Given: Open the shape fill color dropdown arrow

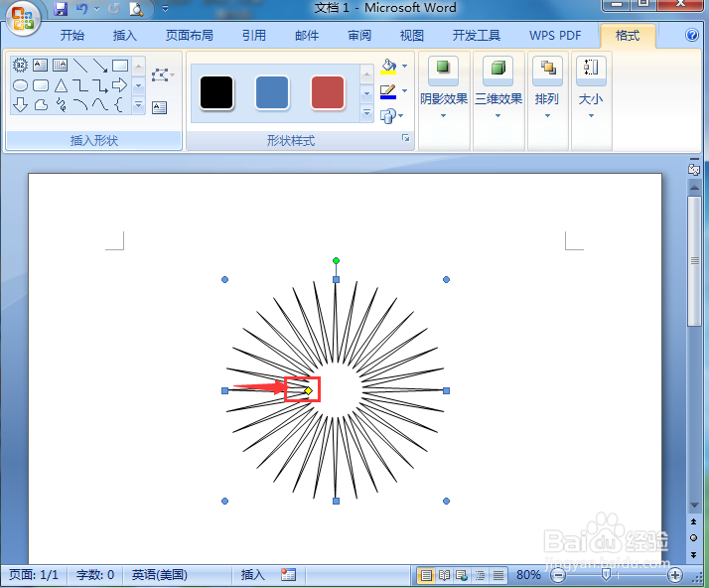Looking at the screenshot, I should (405, 66).
